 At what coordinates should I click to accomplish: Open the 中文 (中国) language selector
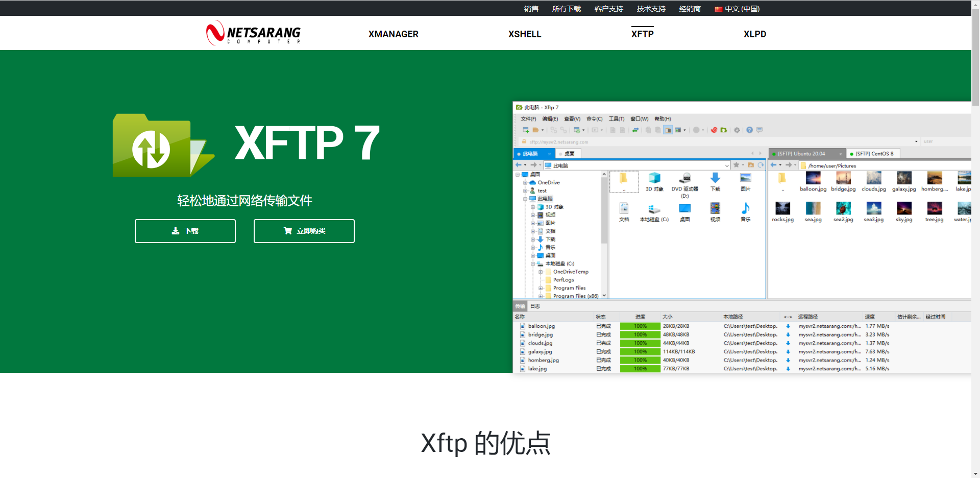737,9
